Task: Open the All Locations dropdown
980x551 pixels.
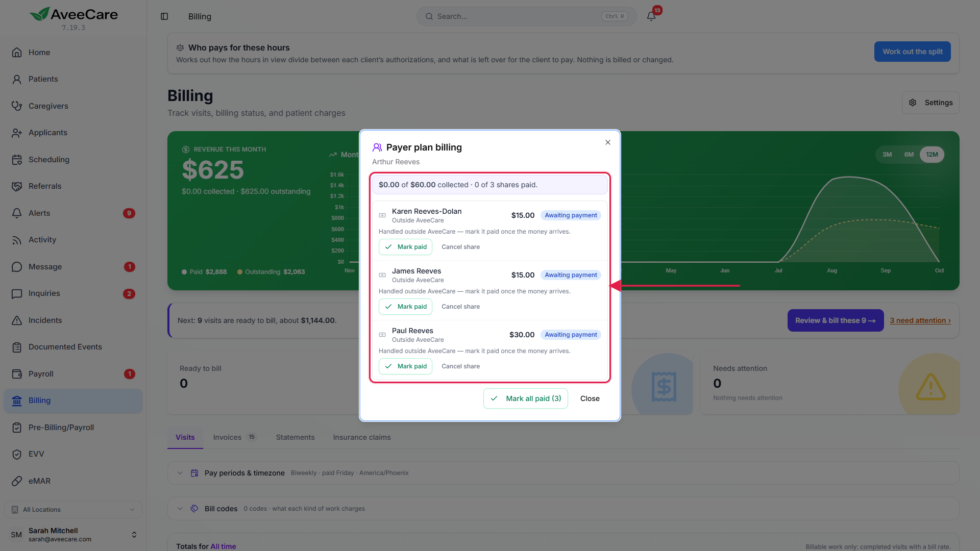Action: 73,510
